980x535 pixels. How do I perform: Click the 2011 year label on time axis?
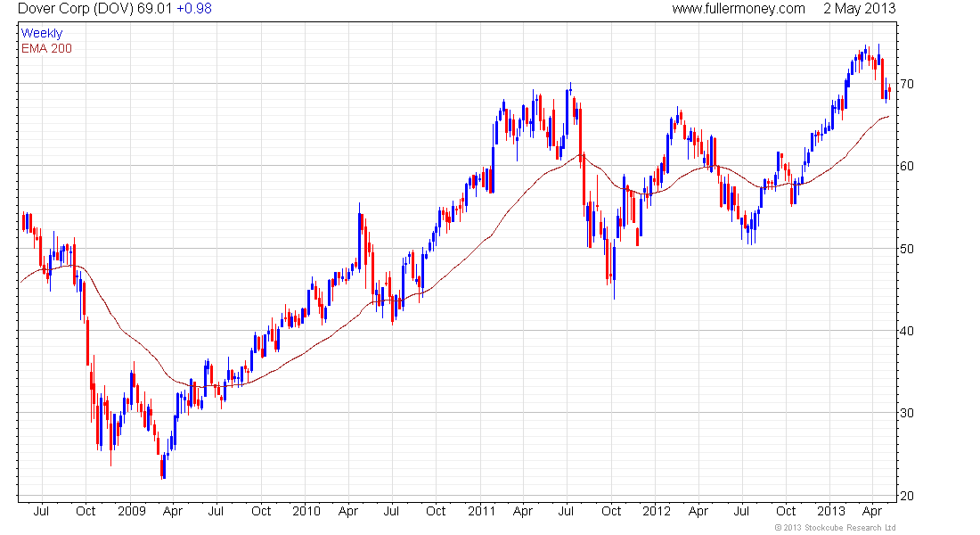tap(481, 511)
